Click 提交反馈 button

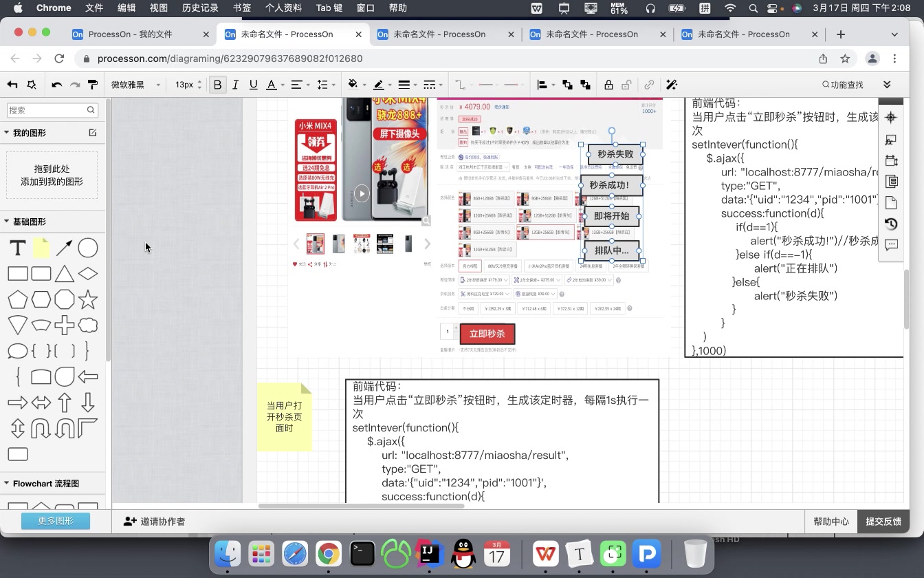[x=883, y=522]
